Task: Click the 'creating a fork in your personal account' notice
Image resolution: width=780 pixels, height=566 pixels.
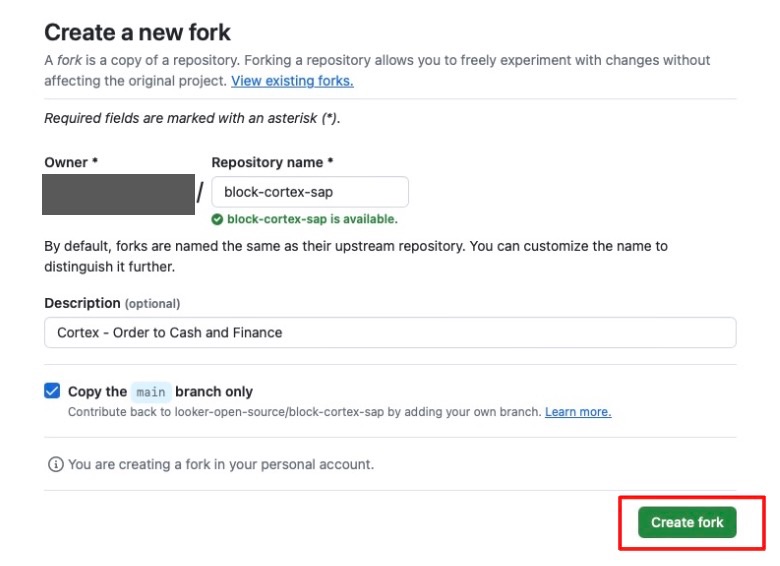Action: (x=221, y=464)
